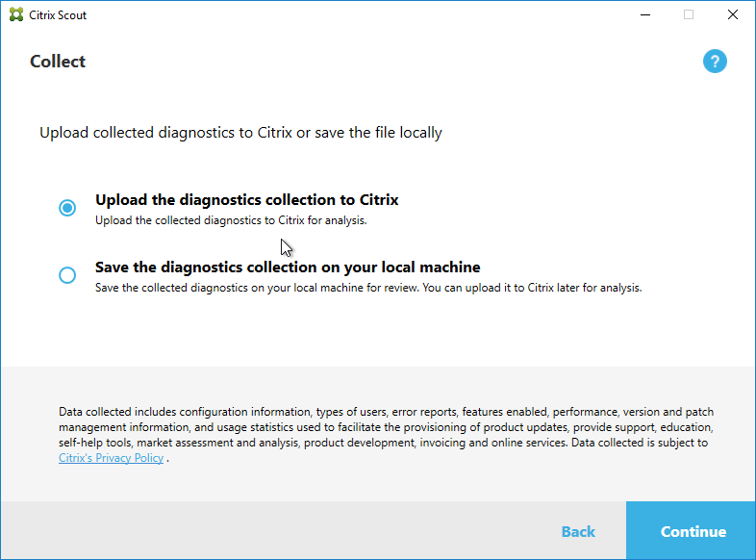Close the Citrix Scout window
Viewport: 756px width, 560px height.
733,14
